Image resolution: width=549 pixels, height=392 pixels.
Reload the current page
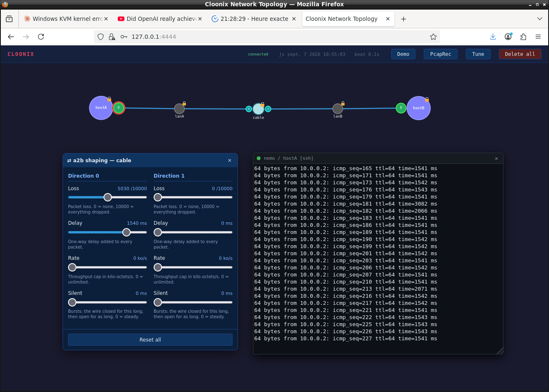pos(41,37)
